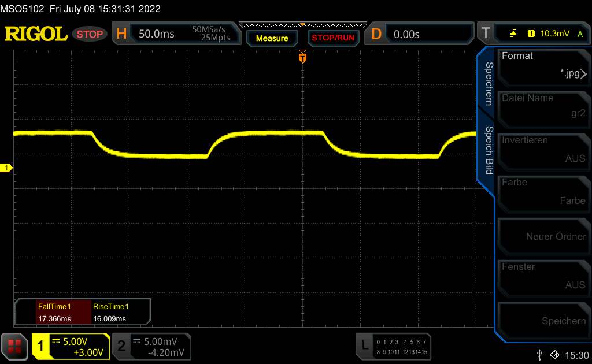The width and height of the screenshot is (592, 364).
Task: Open the logic analyzer L icon
Action: click(365, 346)
